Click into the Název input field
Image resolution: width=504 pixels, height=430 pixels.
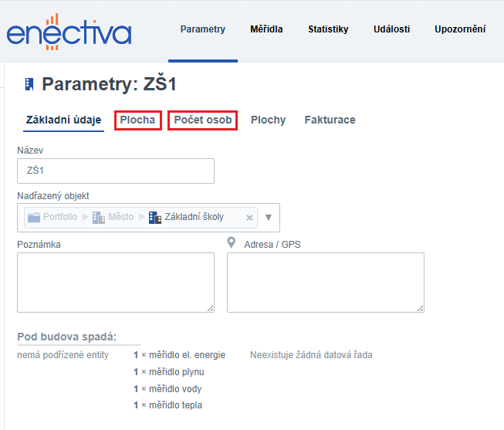[x=115, y=171]
